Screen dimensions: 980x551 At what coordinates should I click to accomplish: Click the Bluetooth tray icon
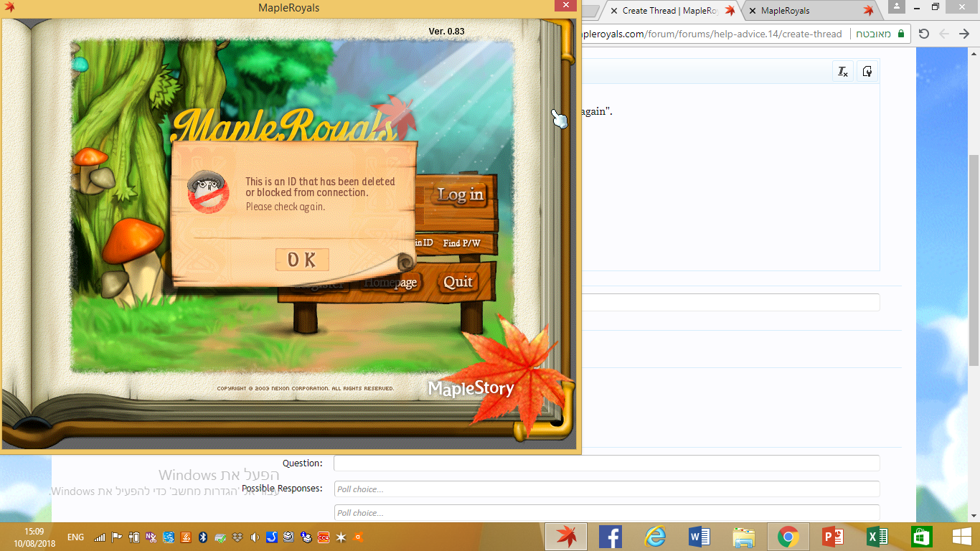203,537
